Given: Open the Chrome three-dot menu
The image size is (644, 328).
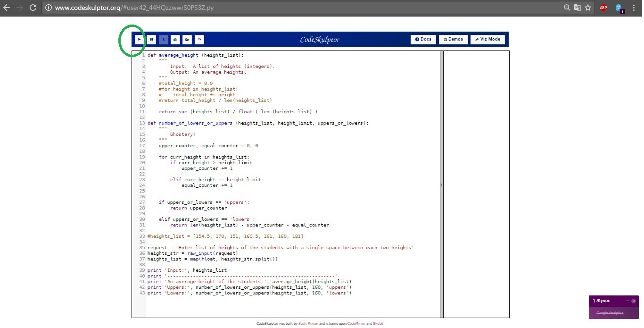Looking at the screenshot, I should [x=636, y=8].
